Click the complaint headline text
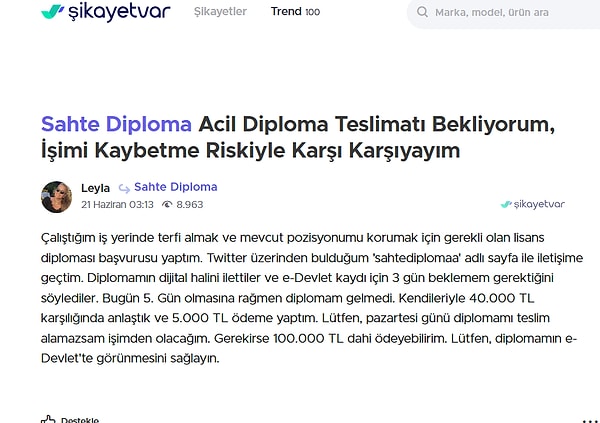 298,137
